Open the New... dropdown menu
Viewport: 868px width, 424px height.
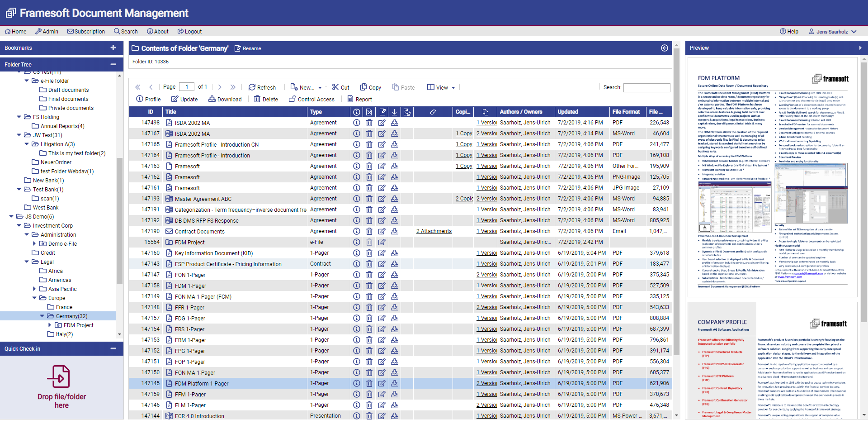pos(306,87)
